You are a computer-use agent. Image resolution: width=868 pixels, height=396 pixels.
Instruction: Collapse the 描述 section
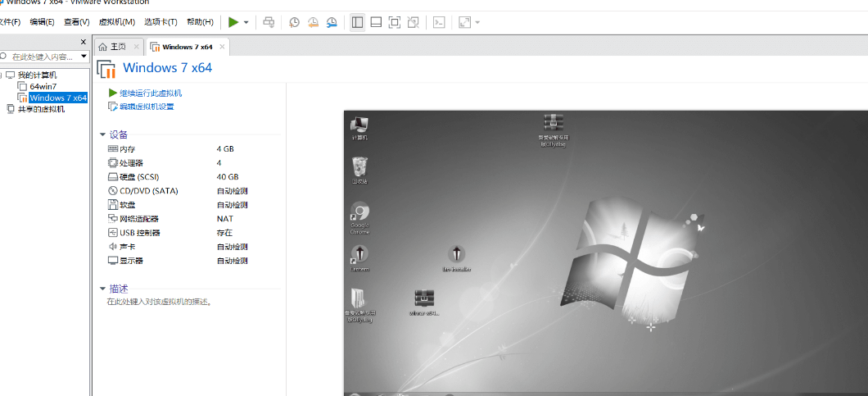(x=102, y=289)
